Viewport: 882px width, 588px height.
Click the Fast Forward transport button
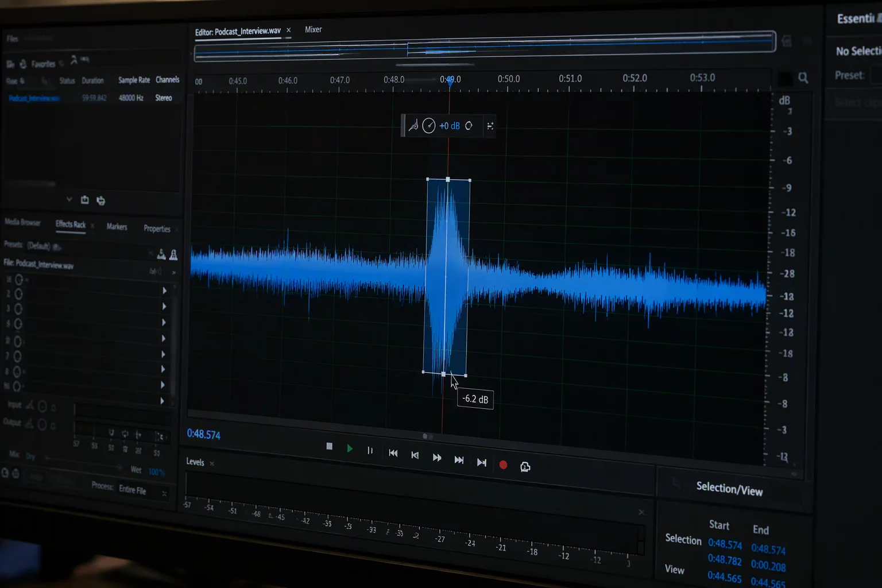click(437, 458)
